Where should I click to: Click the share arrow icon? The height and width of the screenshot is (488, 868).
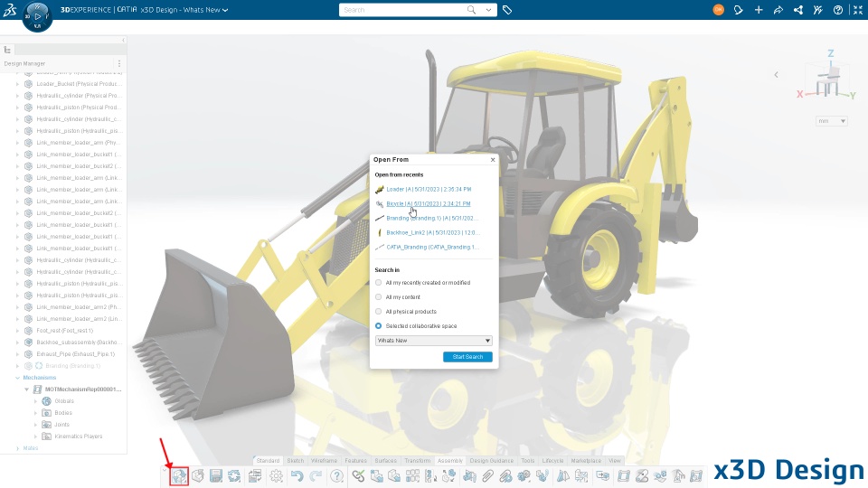pos(778,10)
